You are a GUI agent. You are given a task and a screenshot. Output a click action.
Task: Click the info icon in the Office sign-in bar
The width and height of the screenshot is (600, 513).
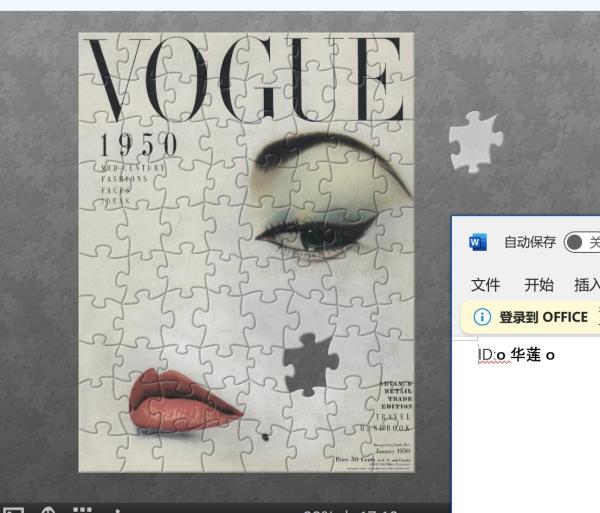(482, 317)
